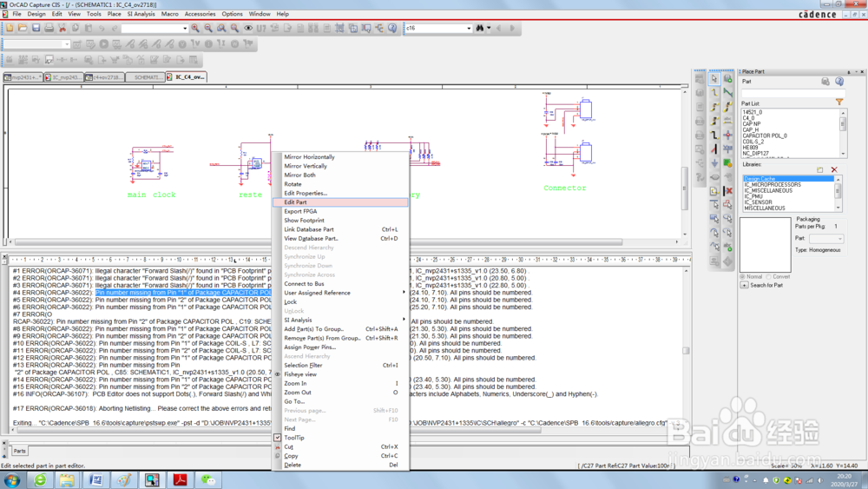868x489 pixels.
Task: Switch to the SCHEMATI... tab
Action: pyautogui.click(x=146, y=77)
